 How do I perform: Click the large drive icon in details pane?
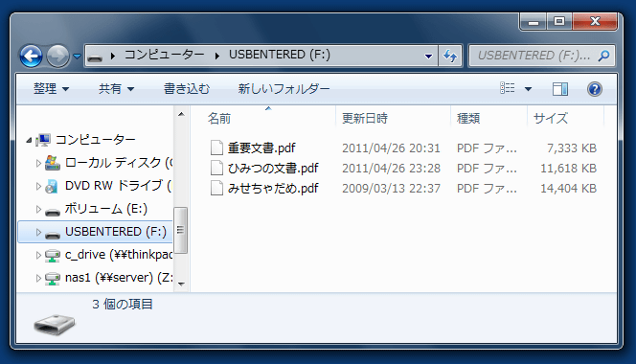coord(55,325)
